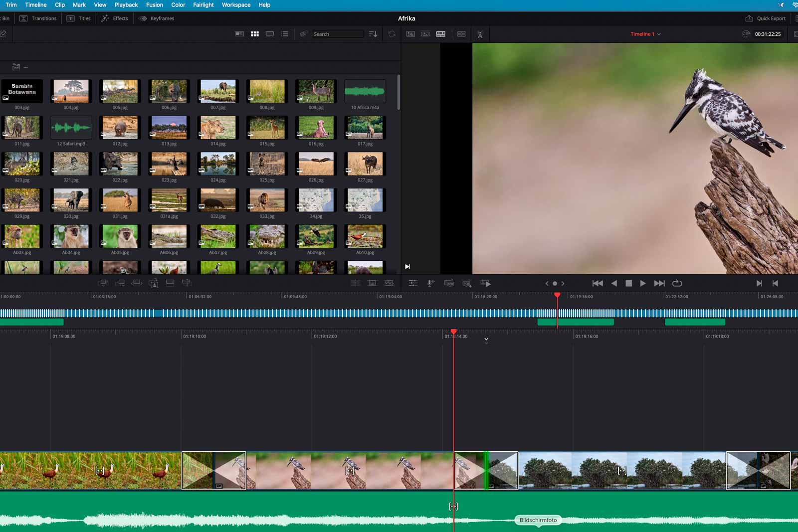798x532 pixels.
Task: Toggle loop playback in viewer
Action: point(677,283)
